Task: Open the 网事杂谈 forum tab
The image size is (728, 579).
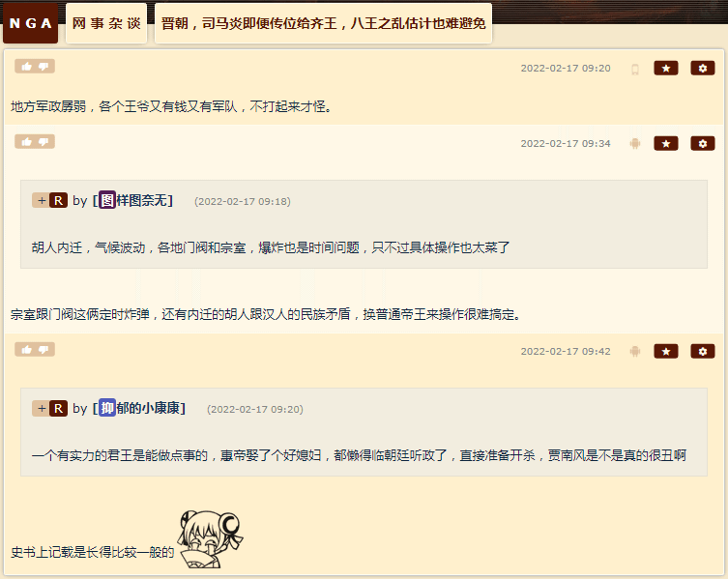Action: pyautogui.click(x=106, y=23)
